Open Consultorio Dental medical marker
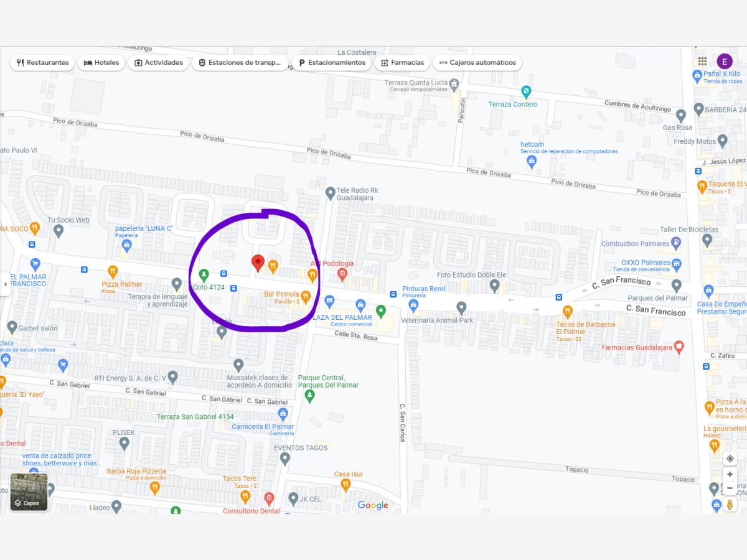Image resolution: width=747 pixels, height=560 pixels. coord(269,498)
